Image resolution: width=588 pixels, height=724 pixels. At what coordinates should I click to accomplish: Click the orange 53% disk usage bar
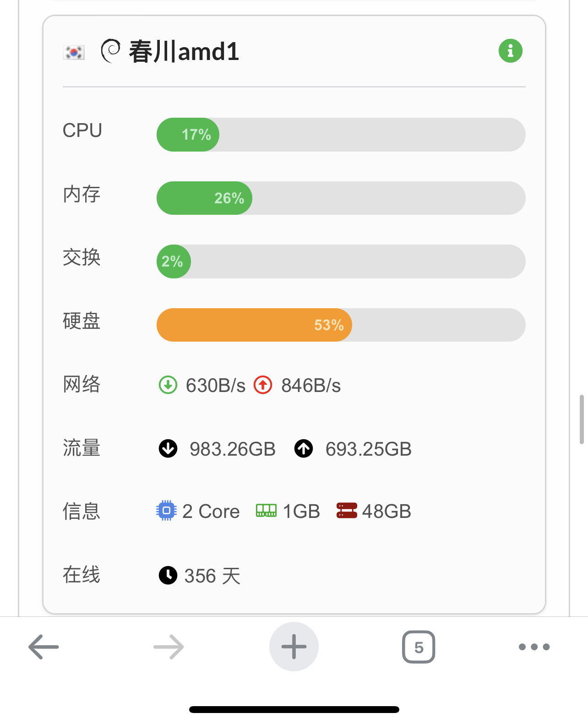[x=254, y=325]
